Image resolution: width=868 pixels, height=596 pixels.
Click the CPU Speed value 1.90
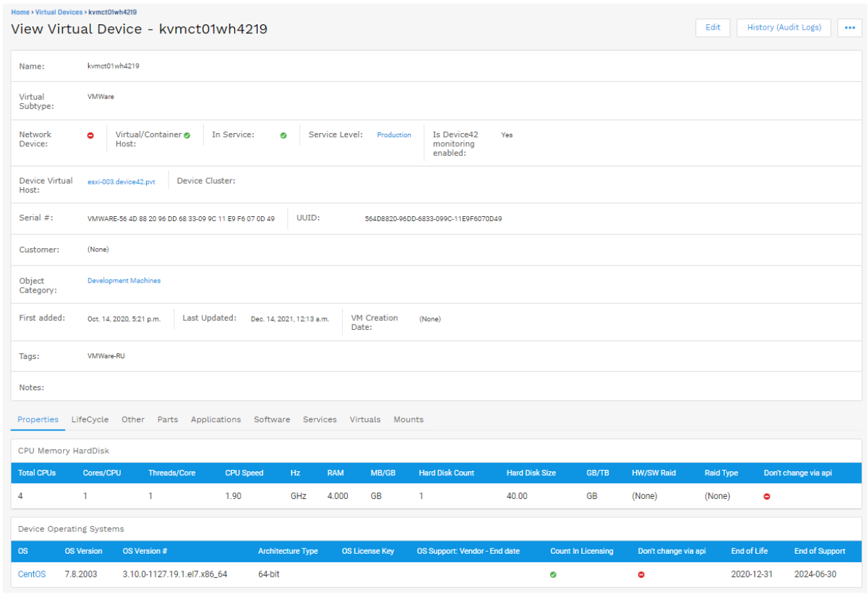233,496
